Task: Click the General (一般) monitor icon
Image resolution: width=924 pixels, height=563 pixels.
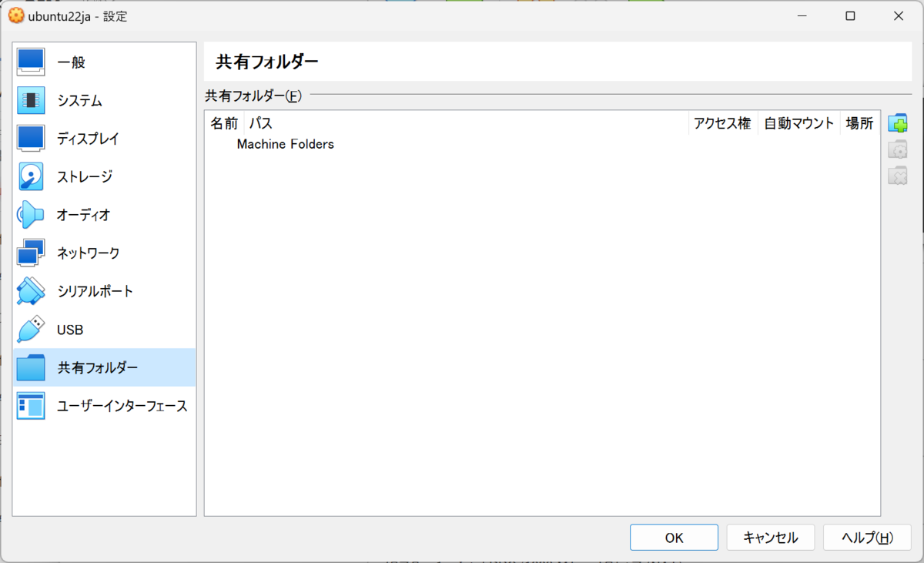Action: tap(31, 62)
